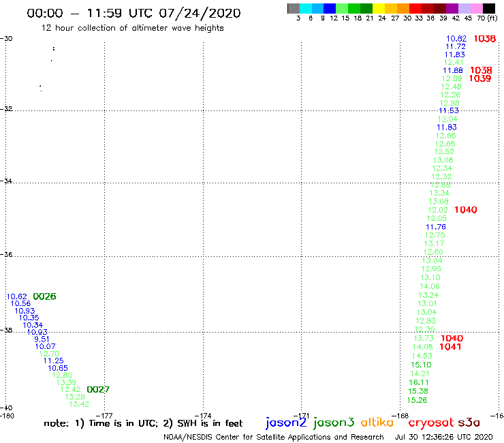Click the wave height value 15.38
The width and height of the screenshot is (504, 443).
[x=418, y=391]
